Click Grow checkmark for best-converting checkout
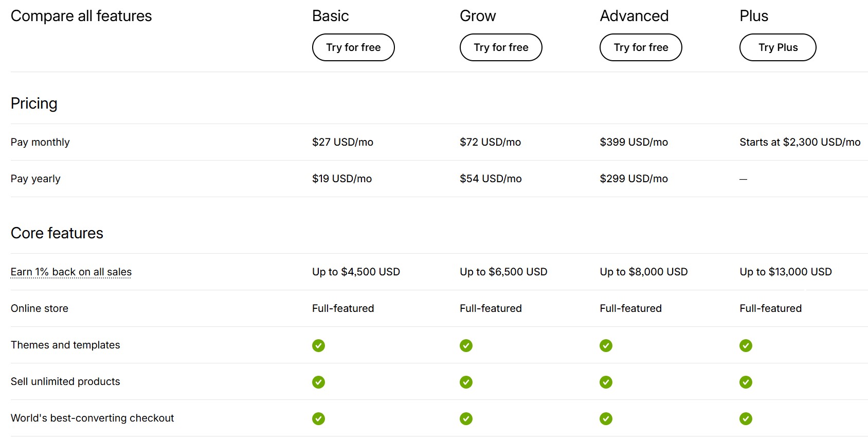Screen dimensions: 868x437 (x=466, y=418)
